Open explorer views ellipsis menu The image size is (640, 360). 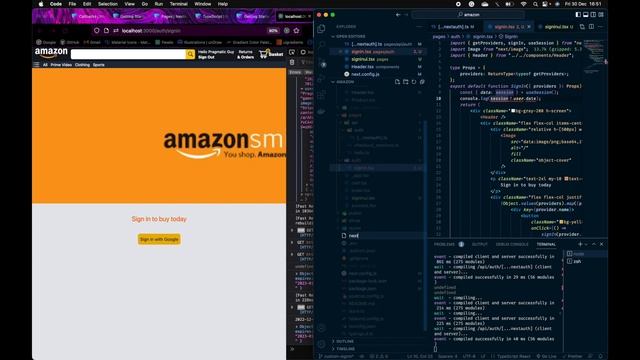(419, 27)
